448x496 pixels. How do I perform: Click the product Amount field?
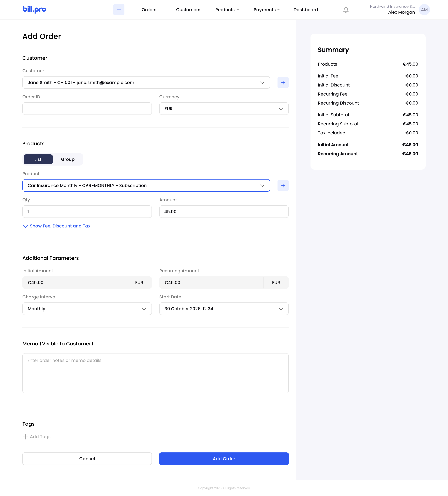[224, 212]
